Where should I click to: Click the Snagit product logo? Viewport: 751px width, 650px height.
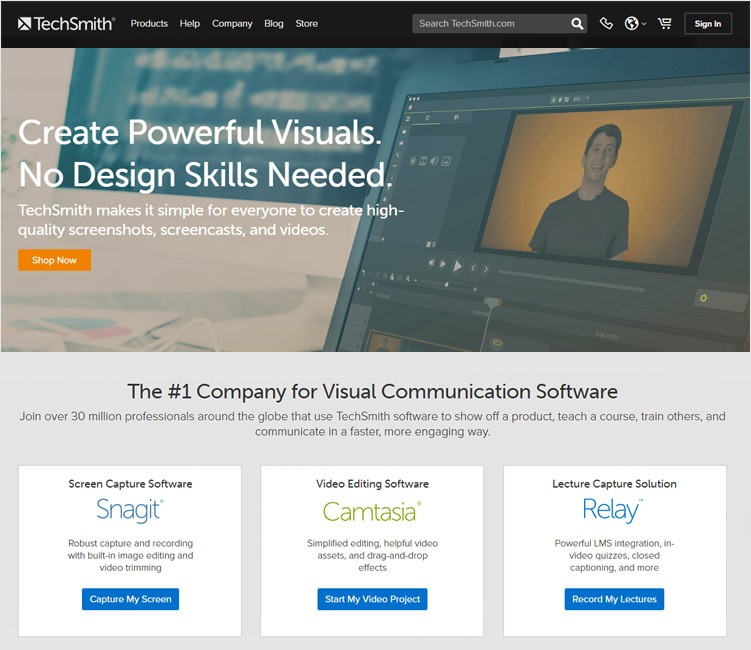(x=130, y=510)
